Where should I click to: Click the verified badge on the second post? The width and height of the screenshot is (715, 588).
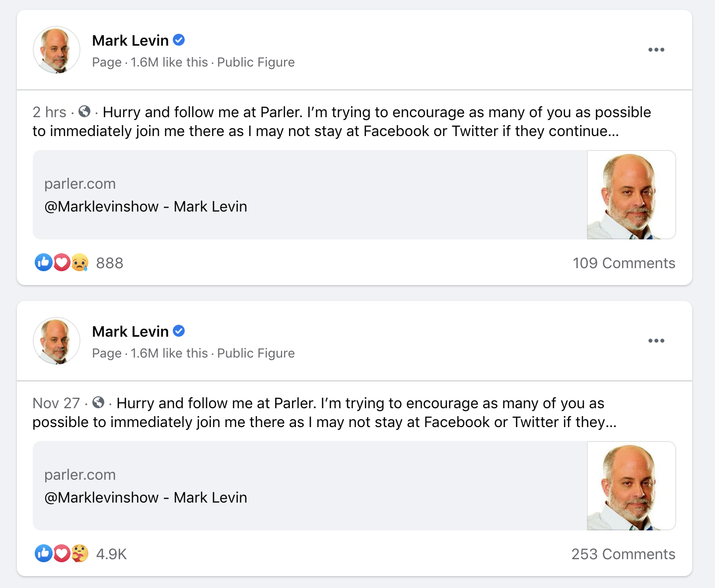(179, 331)
